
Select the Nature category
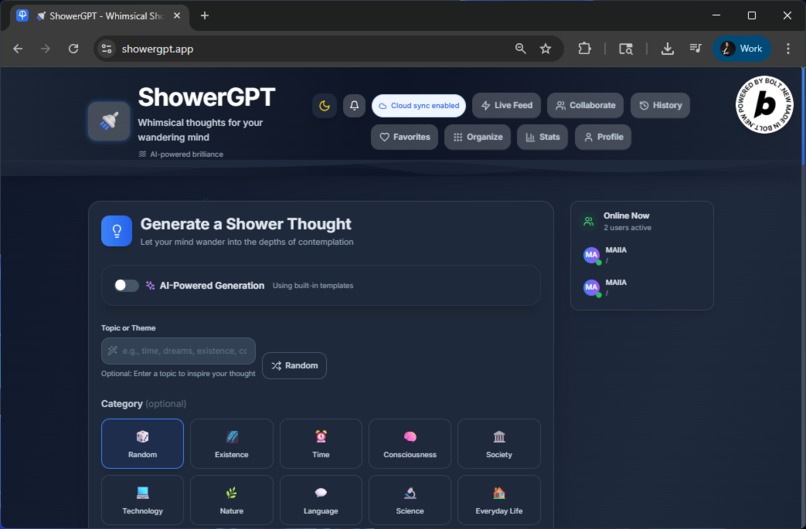point(231,500)
